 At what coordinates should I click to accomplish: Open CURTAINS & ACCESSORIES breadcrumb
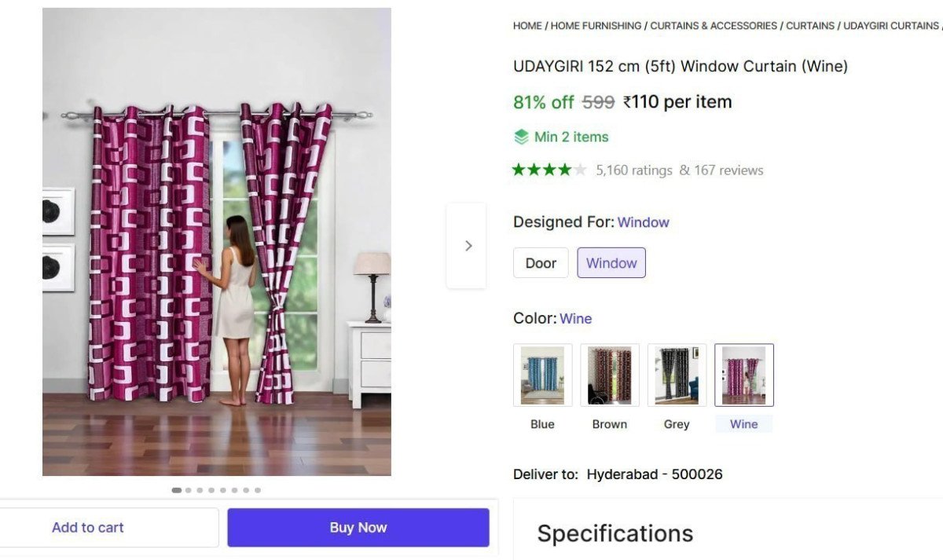point(712,25)
